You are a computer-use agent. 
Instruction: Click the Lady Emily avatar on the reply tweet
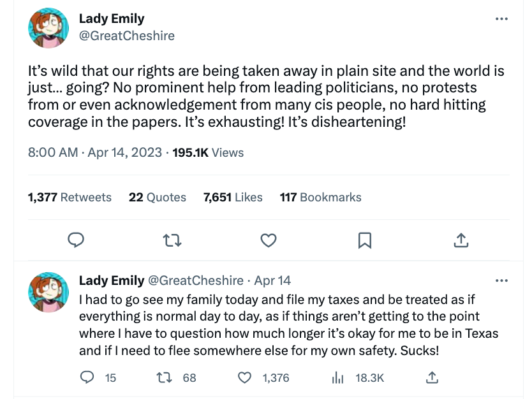(x=48, y=292)
